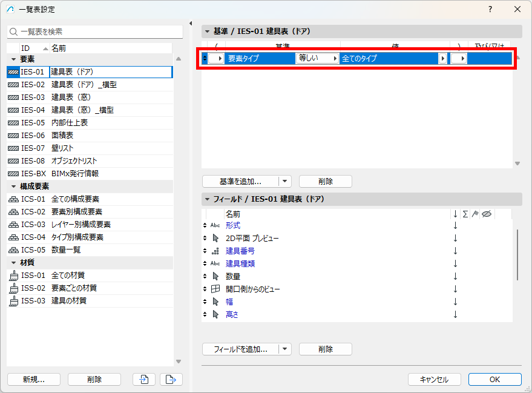Click the hatch icon of IES-02
Viewport: 532px width, 393px height.
13,85
